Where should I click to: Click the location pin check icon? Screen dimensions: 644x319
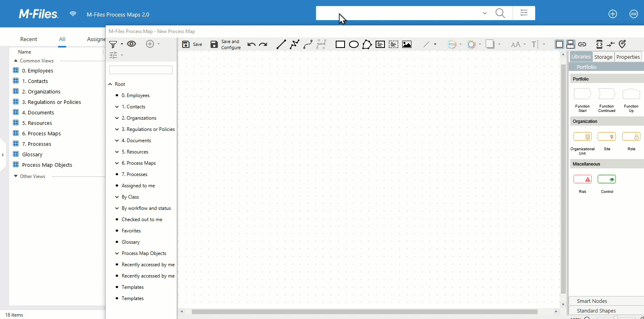623,44
